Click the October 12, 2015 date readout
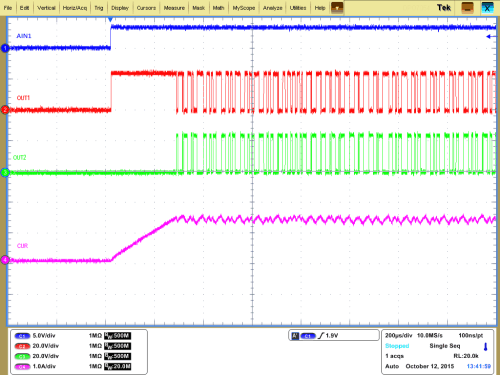 pyautogui.click(x=430, y=366)
